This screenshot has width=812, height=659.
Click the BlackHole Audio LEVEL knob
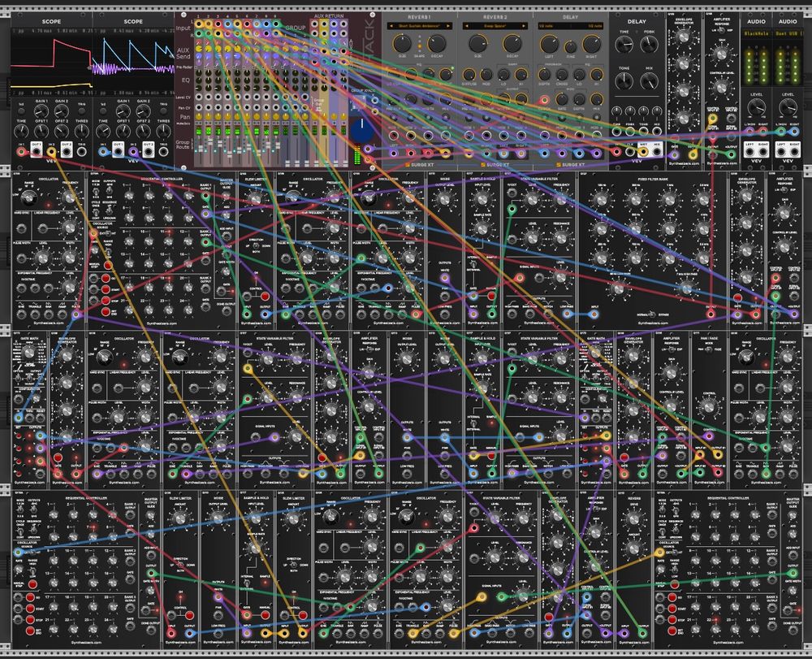click(x=757, y=107)
